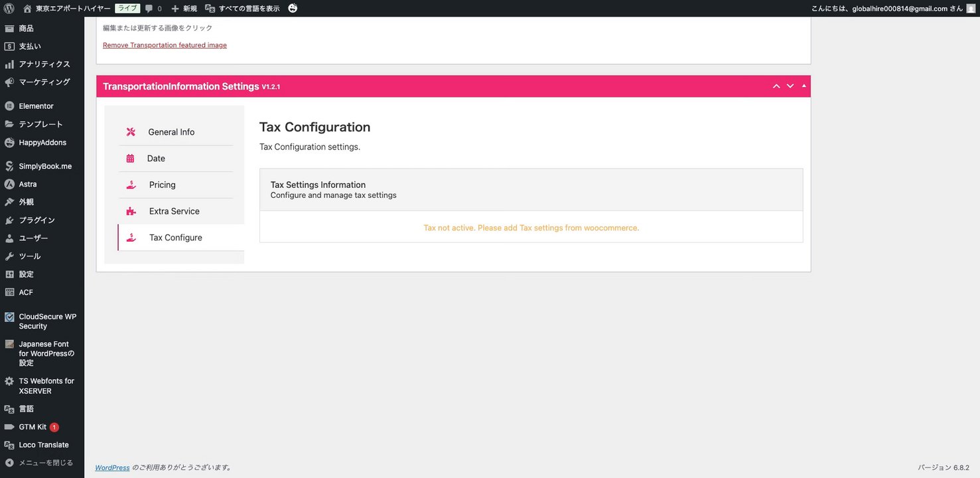The height and width of the screenshot is (478, 980).
Task: Collapse the admin menu with メニューを閉じる
Action: coord(42,463)
